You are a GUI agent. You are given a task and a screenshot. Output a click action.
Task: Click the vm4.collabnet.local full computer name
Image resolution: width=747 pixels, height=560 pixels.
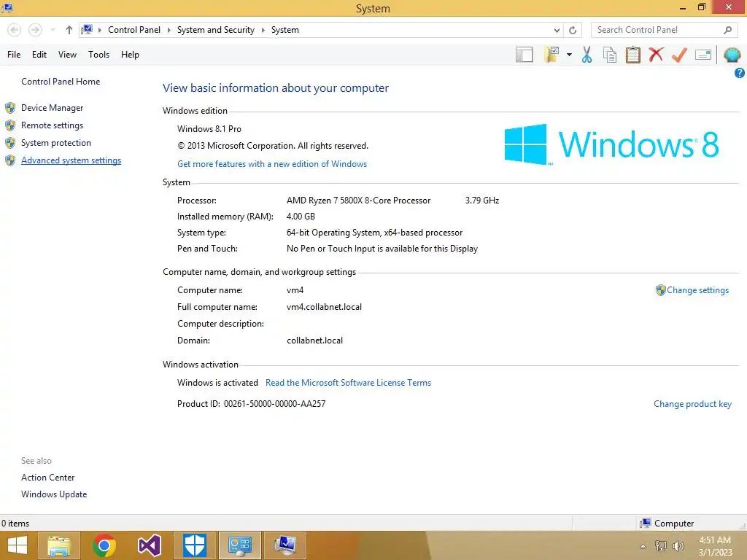tap(324, 307)
